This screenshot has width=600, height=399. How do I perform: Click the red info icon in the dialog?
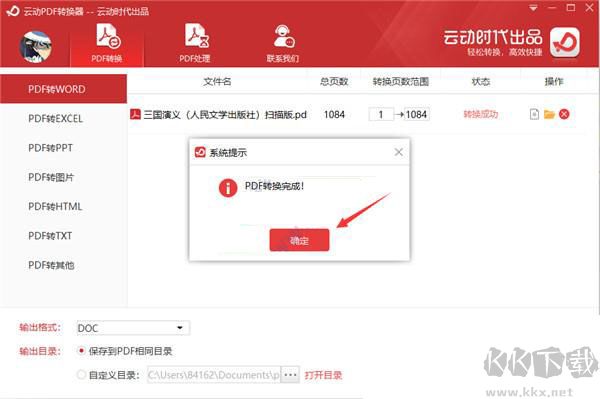pos(228,188)
